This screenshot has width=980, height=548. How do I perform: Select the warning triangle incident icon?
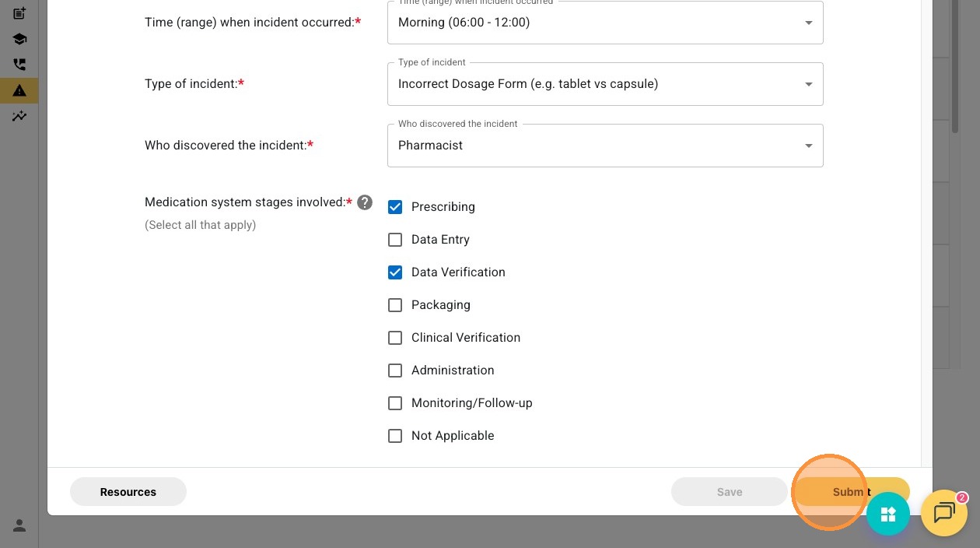click(19, 90)
